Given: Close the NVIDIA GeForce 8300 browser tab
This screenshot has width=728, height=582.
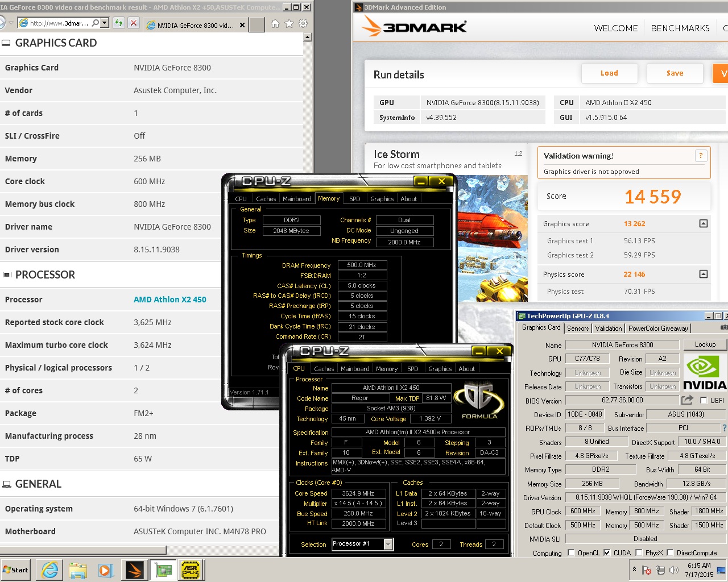Looking at the screenshot, I should coord(242,25).
